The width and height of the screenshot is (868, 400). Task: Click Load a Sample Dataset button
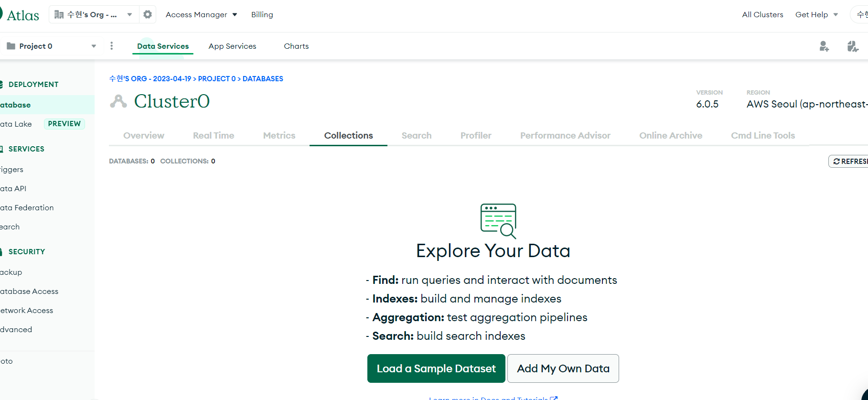click(x=436, y=368)
